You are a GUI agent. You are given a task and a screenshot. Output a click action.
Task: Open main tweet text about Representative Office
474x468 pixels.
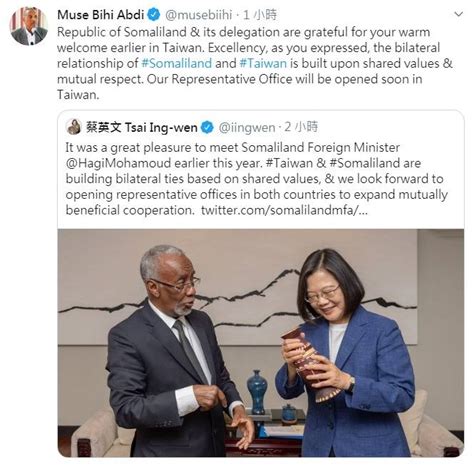255,63
